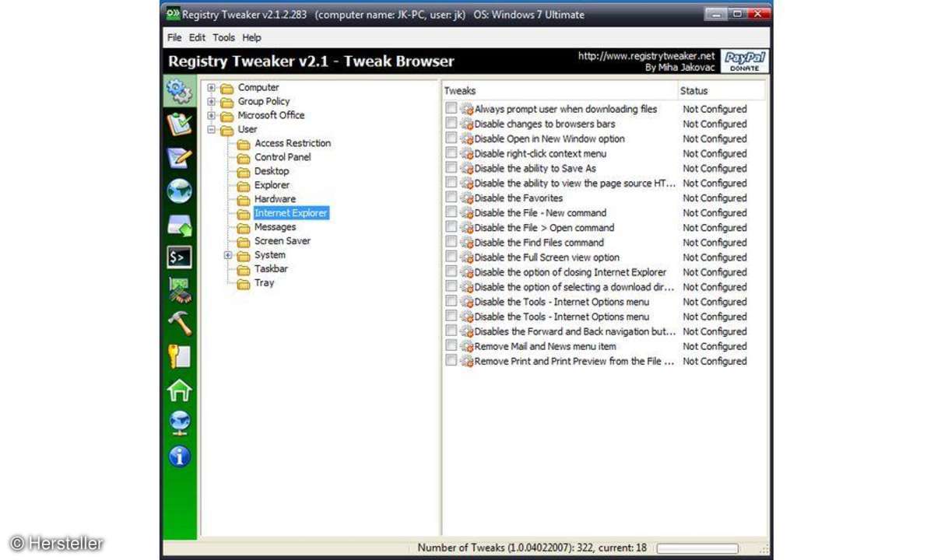Viewport: 934px width, 560px height.
Task: Click the notepad with pencil sidebar icon
Action: (x=180, y=158)
